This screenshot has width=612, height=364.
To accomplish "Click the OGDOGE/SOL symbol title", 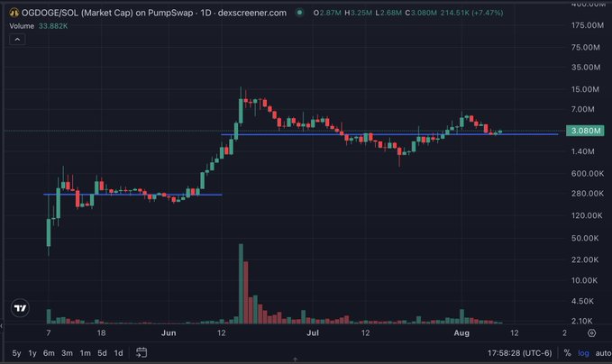I will click(154, 13).
